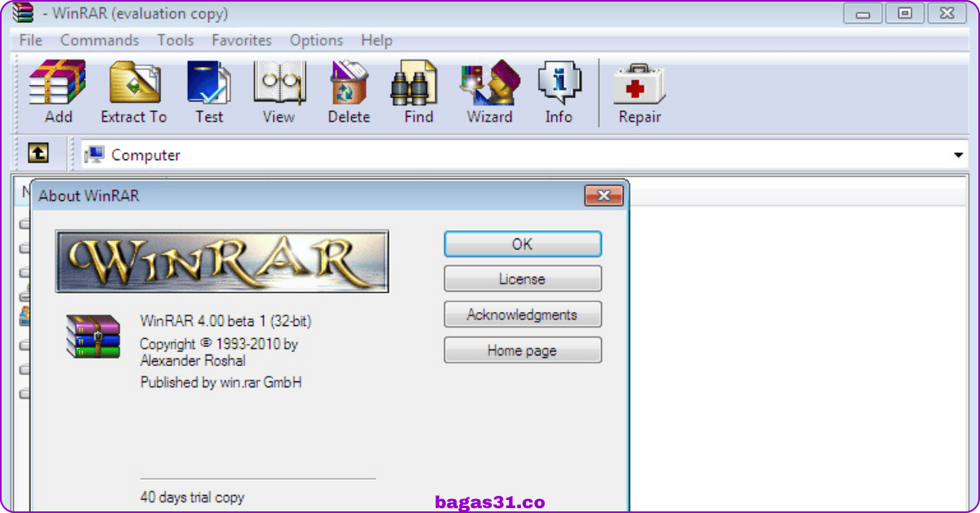Maximize the WinRAR main window

pos(905,13)
